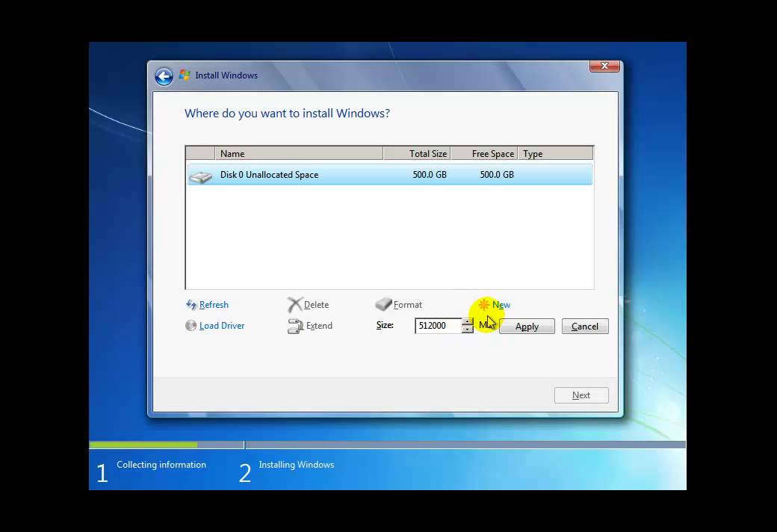Open the Load Driver link
This screenshot has width=777, height=532.
coord(222,326)
